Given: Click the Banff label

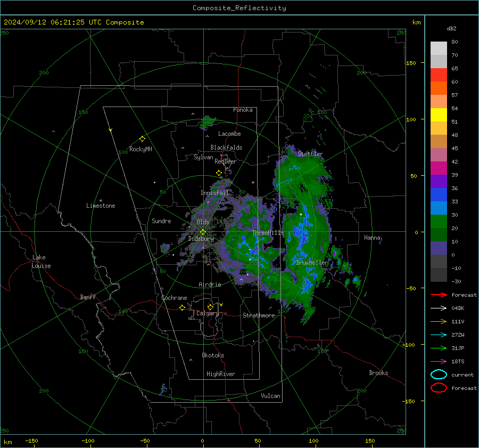Looking at the screenshot, I should pyautogui.click(x=88, y=297).
